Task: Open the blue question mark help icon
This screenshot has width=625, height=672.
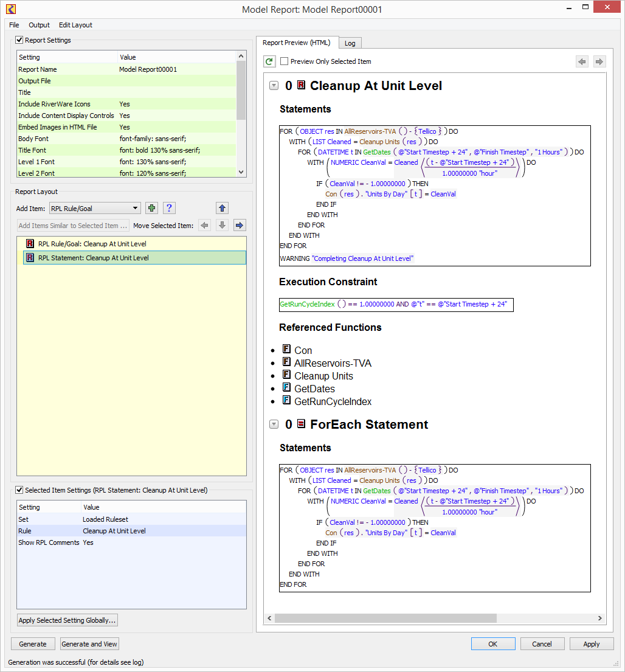Action: pyautogui.click(x=169, y=208)
